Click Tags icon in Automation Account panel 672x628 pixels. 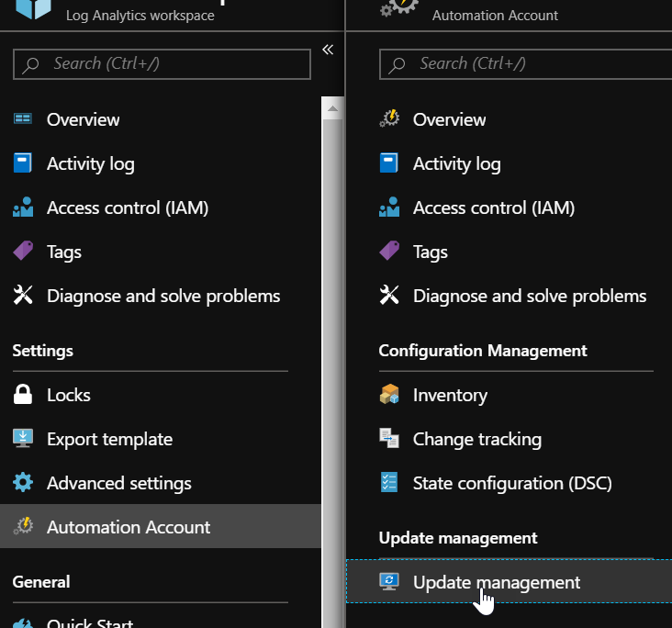(x=389, y=251)
